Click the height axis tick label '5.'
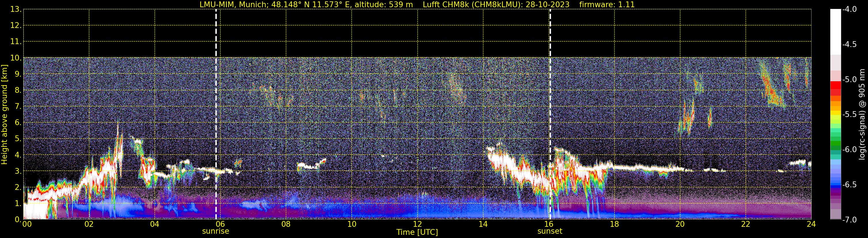Screen dimensions: 868x238 point(18,139)
